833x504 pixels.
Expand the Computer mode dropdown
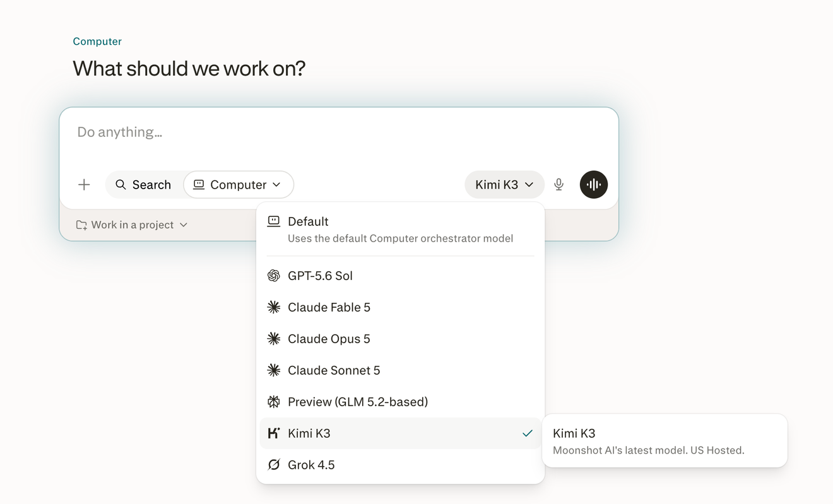tap(239, 185)
